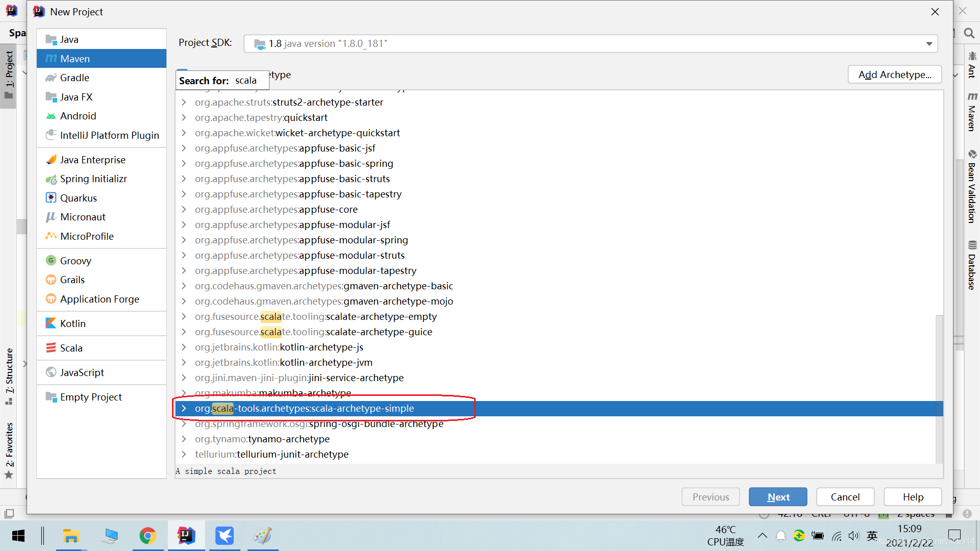Screen dimensions: 980x551
Task: Open the Structure tool window tab
Action: click(9, 377)
